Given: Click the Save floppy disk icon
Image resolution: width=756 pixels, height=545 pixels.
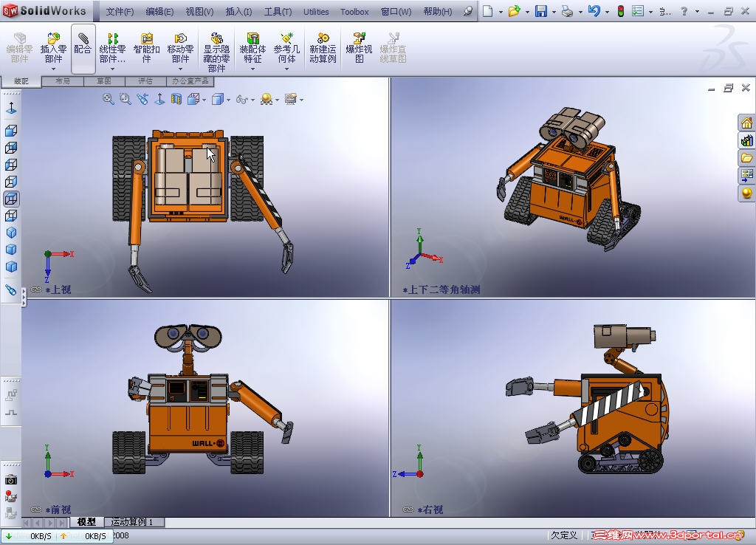Looking at the screenshot, I should click(541, 11).
